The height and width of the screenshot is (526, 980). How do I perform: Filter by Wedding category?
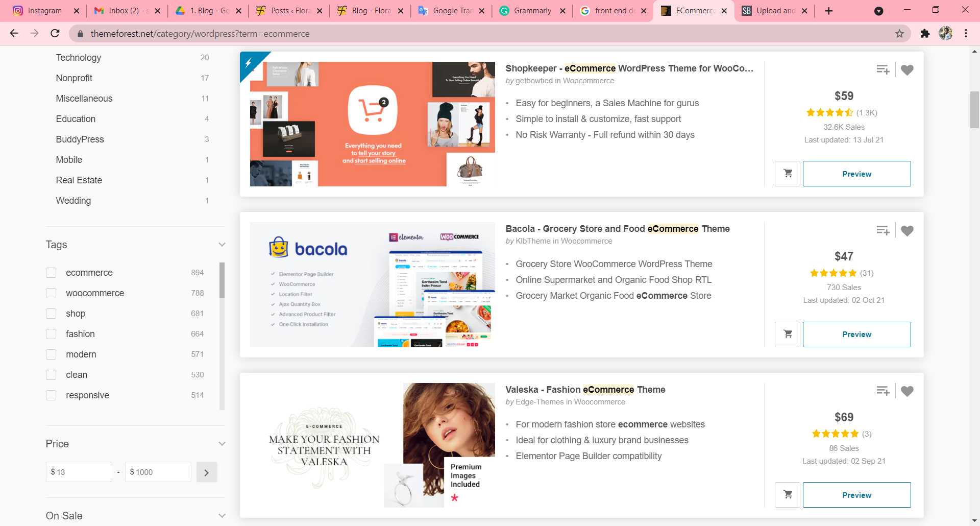[x=73, y=201]
